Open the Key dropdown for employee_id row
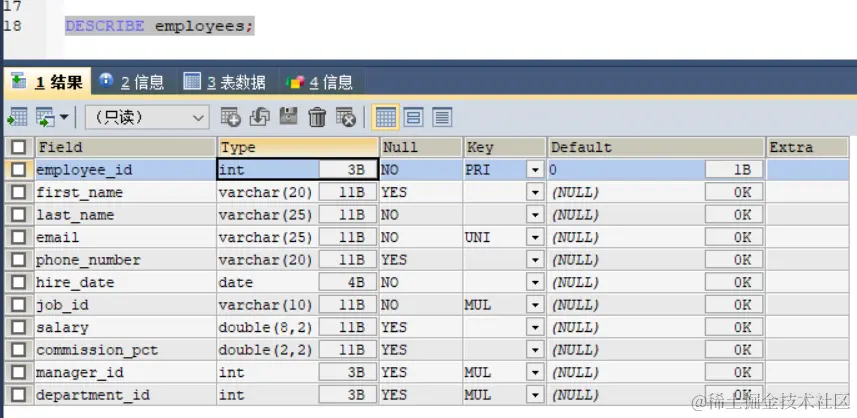This screenshot has width=857, height=418. [x=535, y=170]
